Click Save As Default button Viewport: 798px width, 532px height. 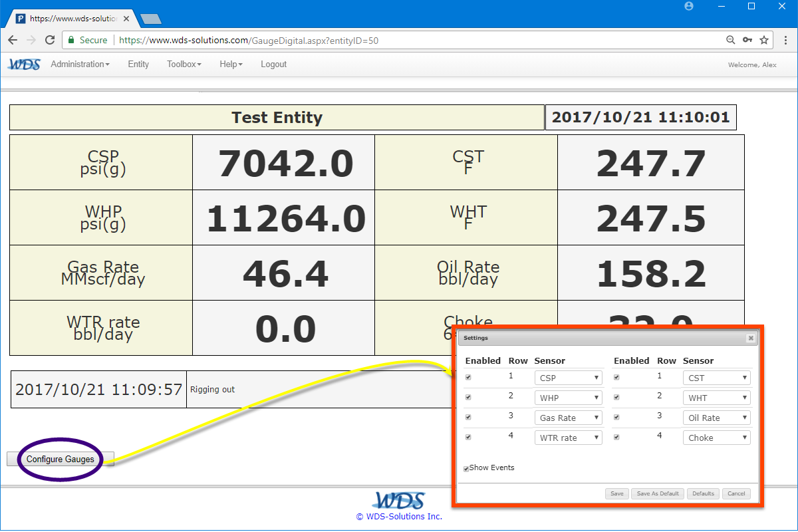(x=658, y=493)
